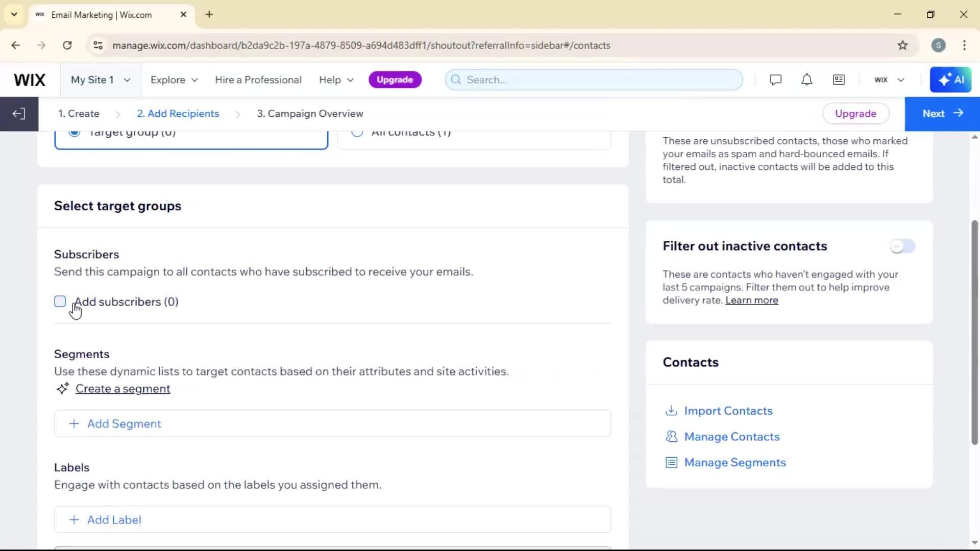Open the Help dropdown menu

click(336, 80)
